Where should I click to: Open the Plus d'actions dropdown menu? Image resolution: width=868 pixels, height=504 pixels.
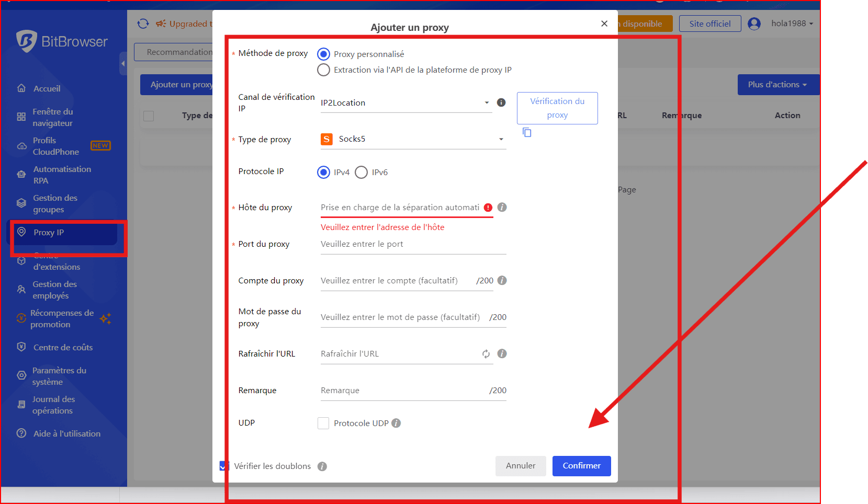(777, 85)
